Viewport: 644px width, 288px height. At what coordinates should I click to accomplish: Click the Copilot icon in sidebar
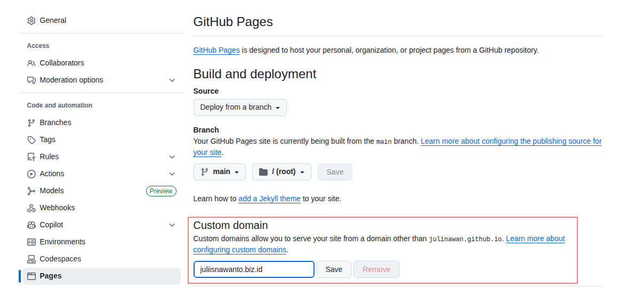coord(31,225)
